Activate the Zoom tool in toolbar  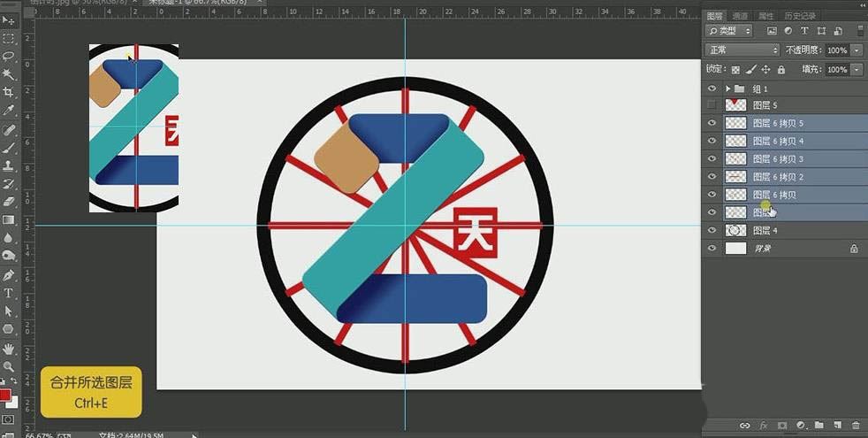[9, 365]
